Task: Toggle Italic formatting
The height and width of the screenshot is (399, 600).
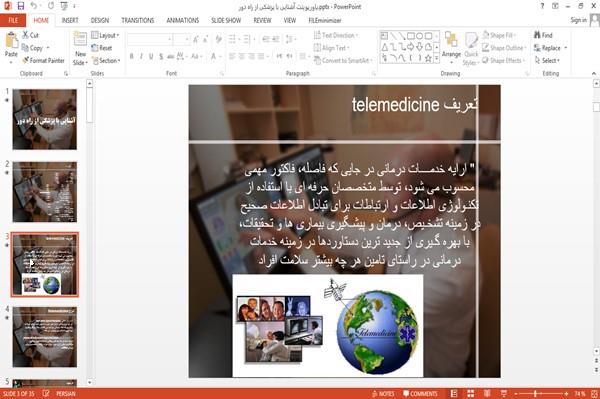Action: click(141, 57)
